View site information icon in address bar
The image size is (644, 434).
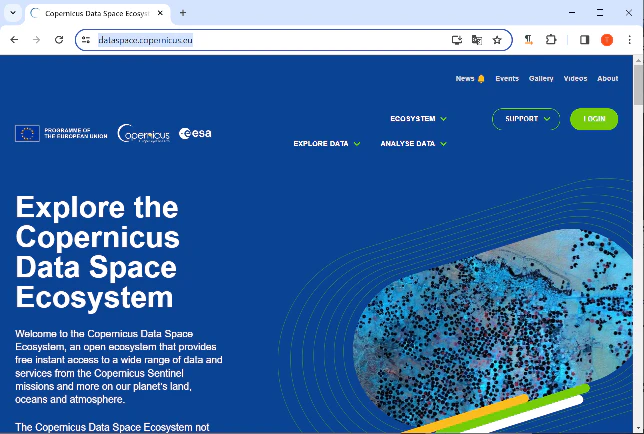pyautogui.click(x=86, y=40)
